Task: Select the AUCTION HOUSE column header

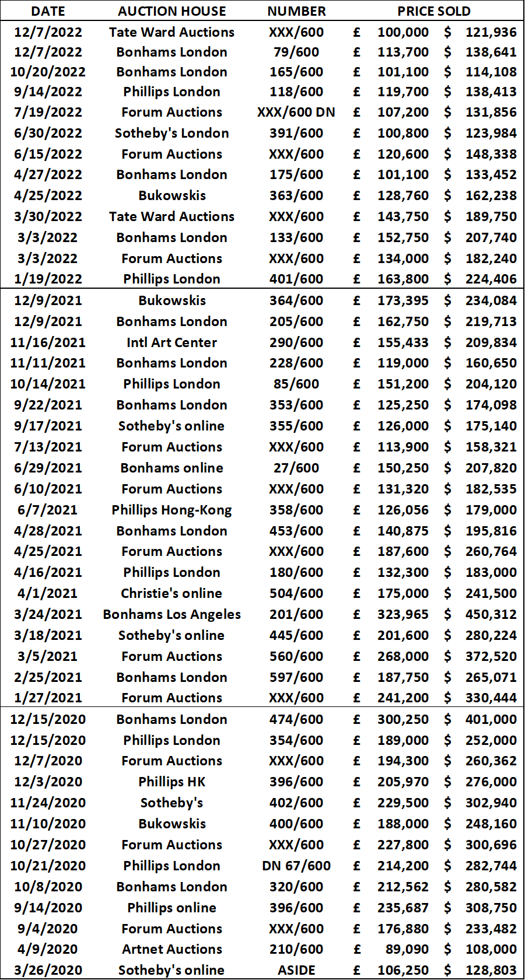Action: [x=172, y=11]
